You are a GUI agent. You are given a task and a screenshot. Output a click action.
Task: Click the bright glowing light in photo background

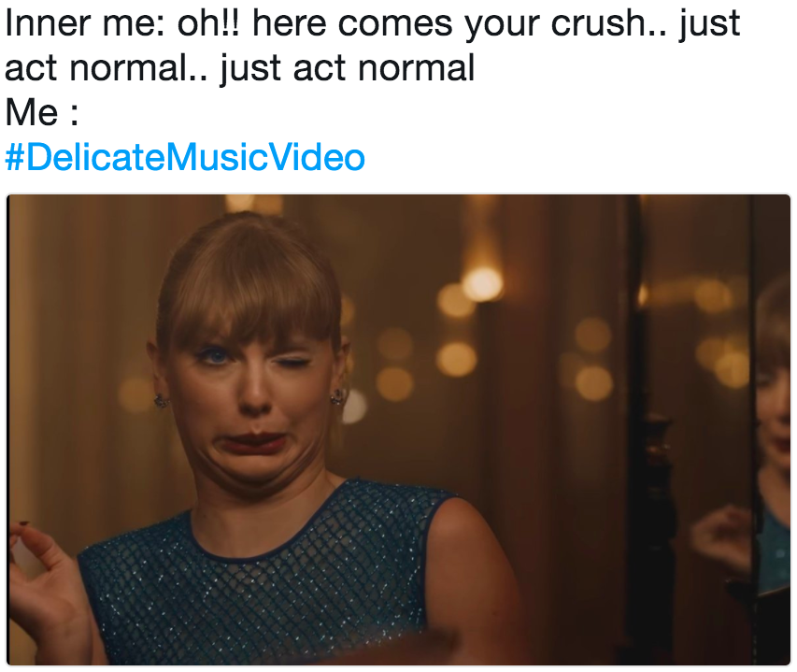coord(482,283)
